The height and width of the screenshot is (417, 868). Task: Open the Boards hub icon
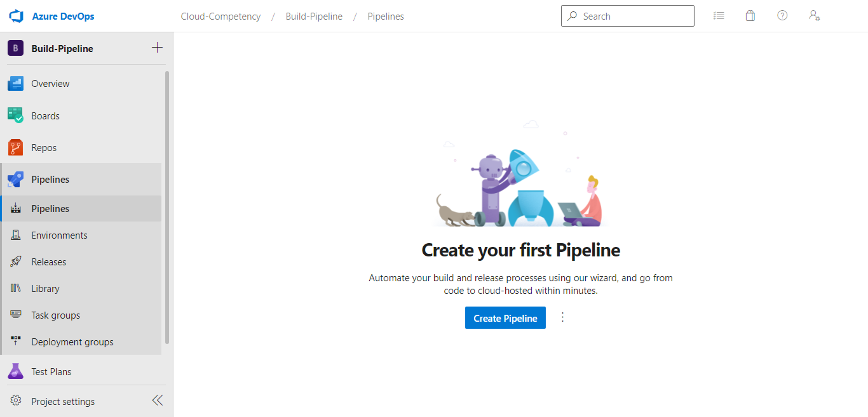tap(16, 116)
